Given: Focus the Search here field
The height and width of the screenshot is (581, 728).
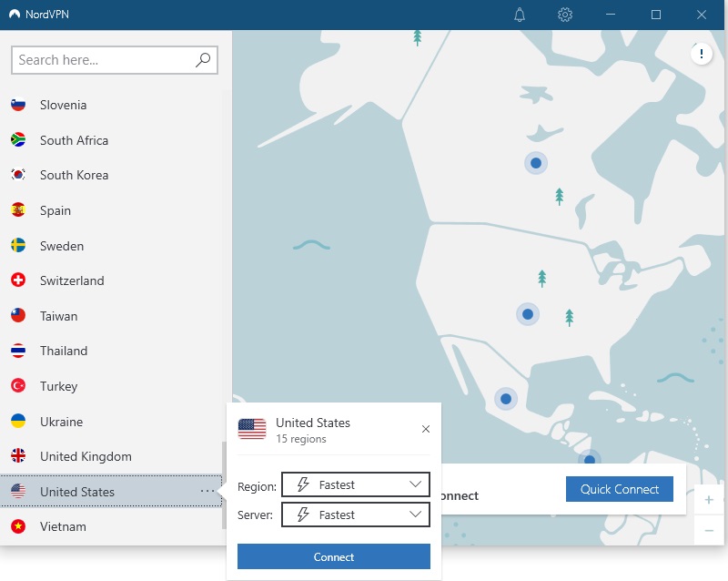Looking at the screenshot, I should coord(115,60).
